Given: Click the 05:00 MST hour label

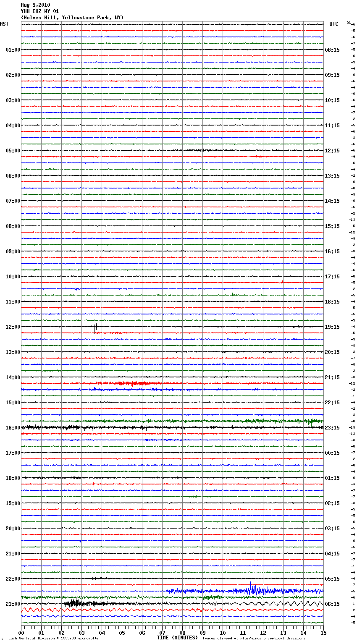Looking at the screenshot, I should click(13, 151).
